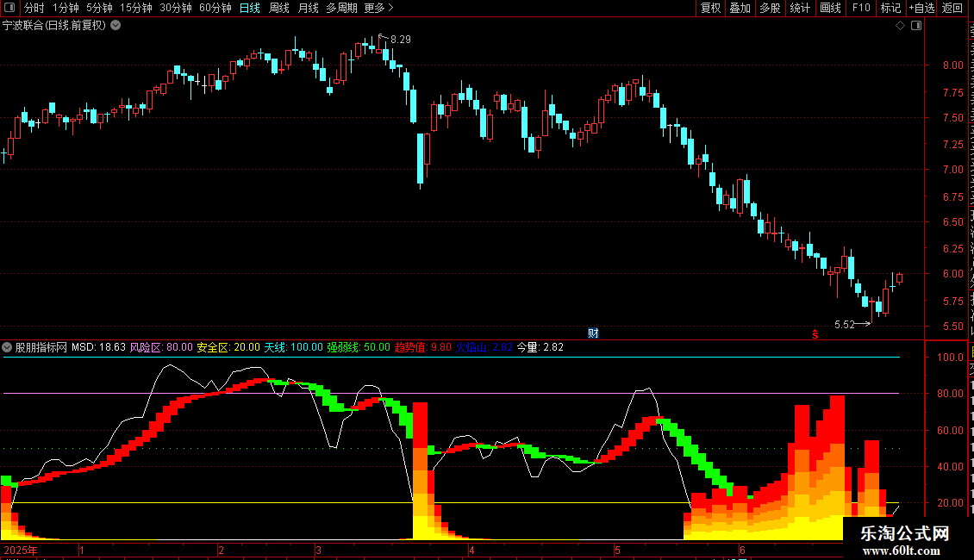This screenshot has height=560, width=974.
Task: Select the 5分钟 period tab
Action: [99, 8]
